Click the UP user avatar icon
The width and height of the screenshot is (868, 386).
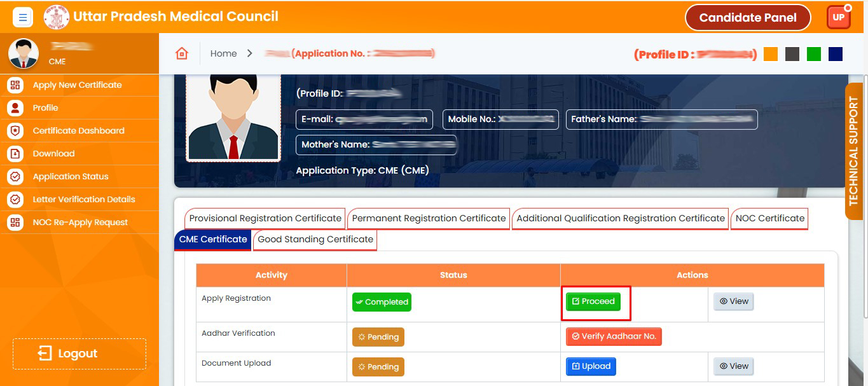[x=838, y=18]
